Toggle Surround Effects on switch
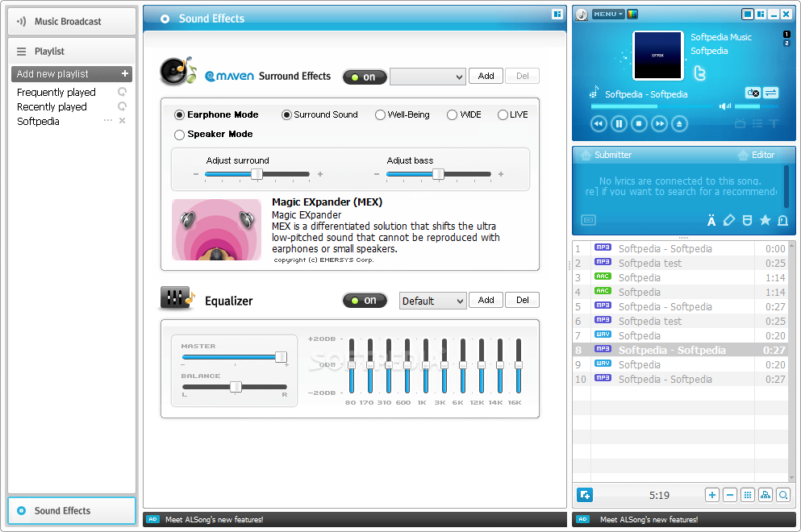The image size is (801, 532). point(365,77)
